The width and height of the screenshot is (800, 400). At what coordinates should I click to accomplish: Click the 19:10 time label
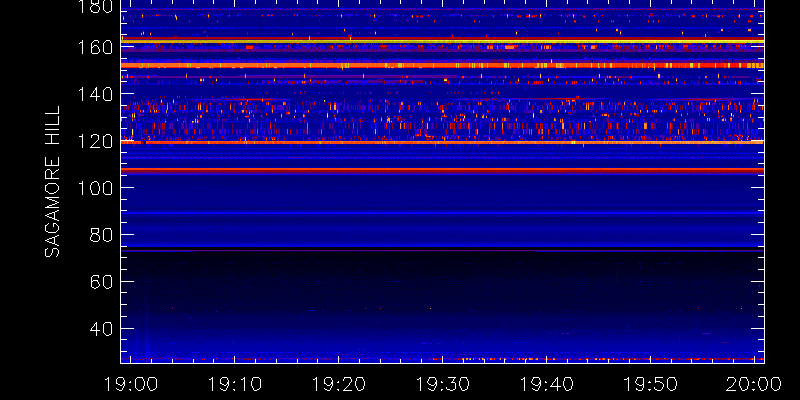coord(235,384)
